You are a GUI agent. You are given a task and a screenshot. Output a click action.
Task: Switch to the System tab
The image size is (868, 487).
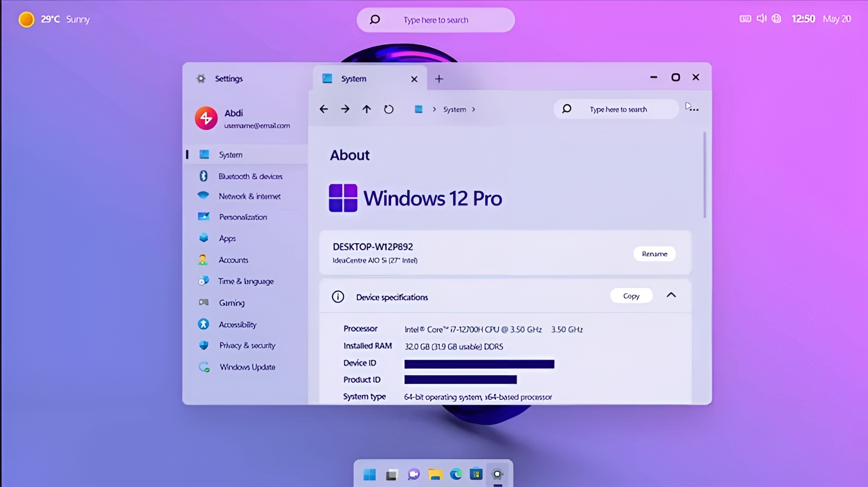354,78
